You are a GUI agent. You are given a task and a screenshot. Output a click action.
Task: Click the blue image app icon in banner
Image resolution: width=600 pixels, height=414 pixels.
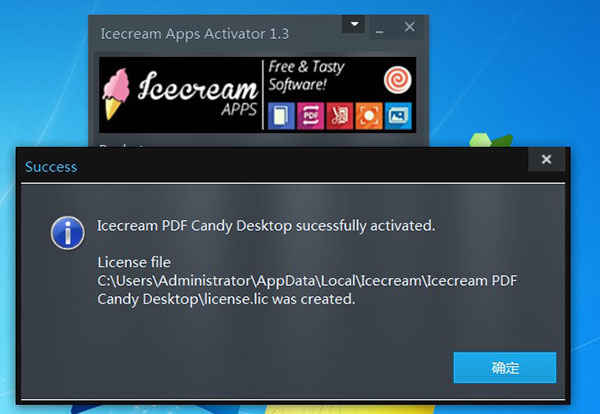(x=398, y=116)
